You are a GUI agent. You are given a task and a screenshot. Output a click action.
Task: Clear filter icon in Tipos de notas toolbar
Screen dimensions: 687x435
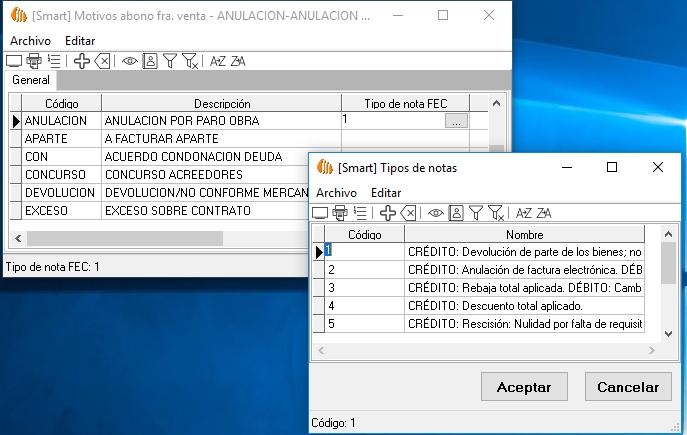point(495,213)
